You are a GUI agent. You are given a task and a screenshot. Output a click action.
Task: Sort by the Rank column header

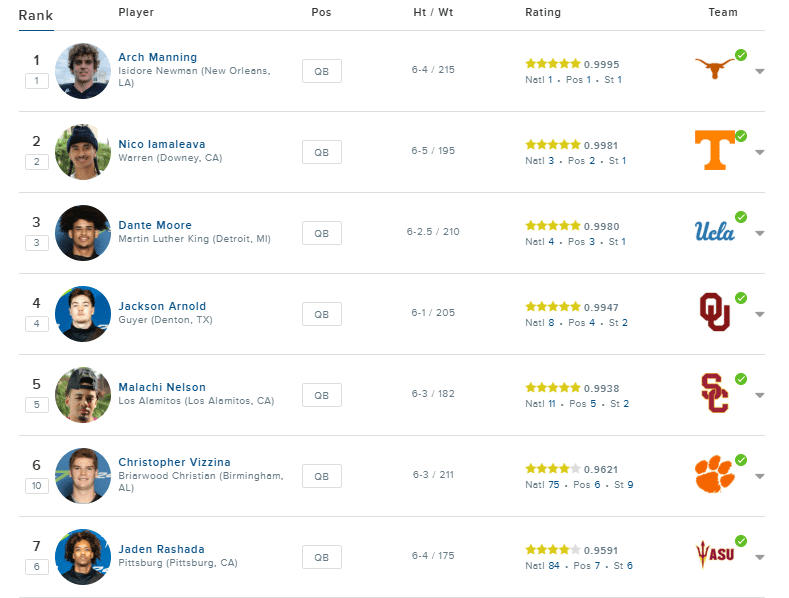(x=36, y=16)
